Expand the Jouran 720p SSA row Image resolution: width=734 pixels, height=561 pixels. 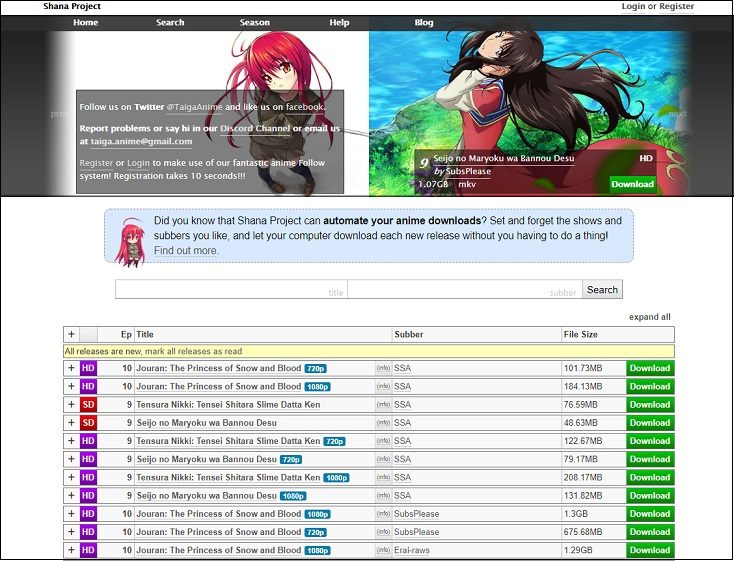pyautogui.click(x=71, y=368)
